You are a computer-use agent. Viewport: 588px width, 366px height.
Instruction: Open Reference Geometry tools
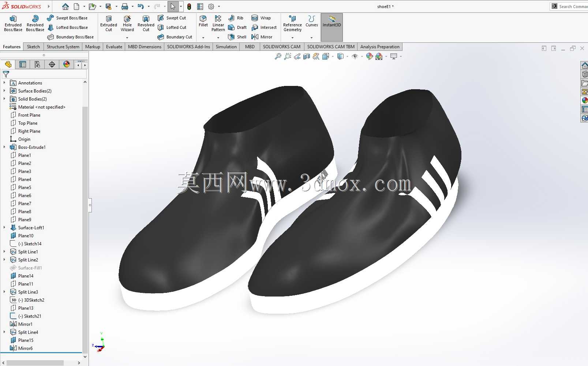[292, 24]
